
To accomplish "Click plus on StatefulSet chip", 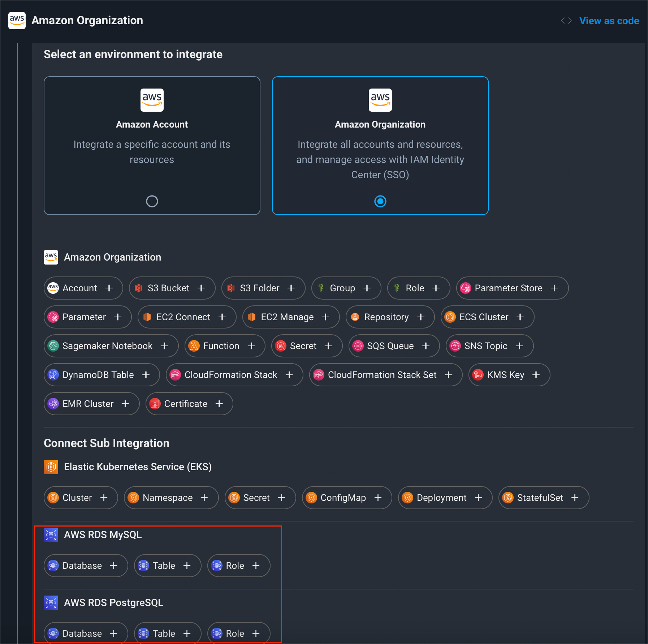I will click(575, 498).
